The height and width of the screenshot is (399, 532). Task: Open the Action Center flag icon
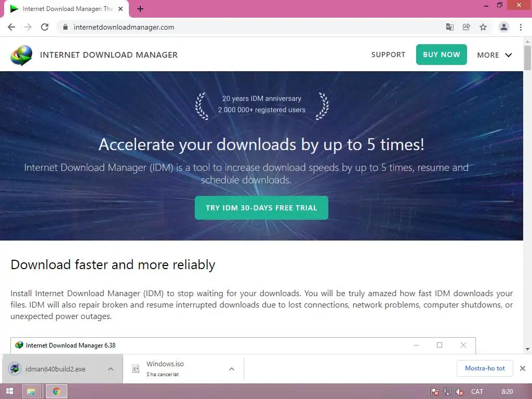click(x=434, y=392)
